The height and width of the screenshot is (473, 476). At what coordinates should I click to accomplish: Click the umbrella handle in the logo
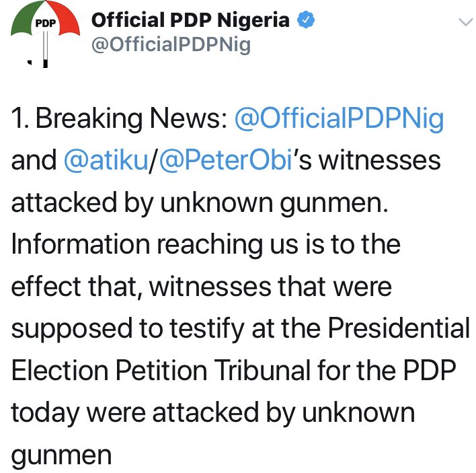coord(45,49)
